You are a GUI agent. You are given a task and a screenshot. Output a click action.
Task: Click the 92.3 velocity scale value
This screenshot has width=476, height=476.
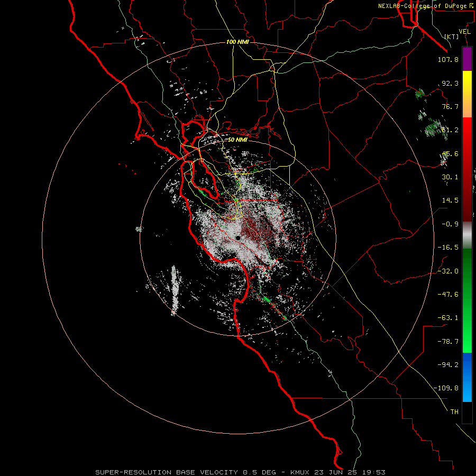pos(450,83)
